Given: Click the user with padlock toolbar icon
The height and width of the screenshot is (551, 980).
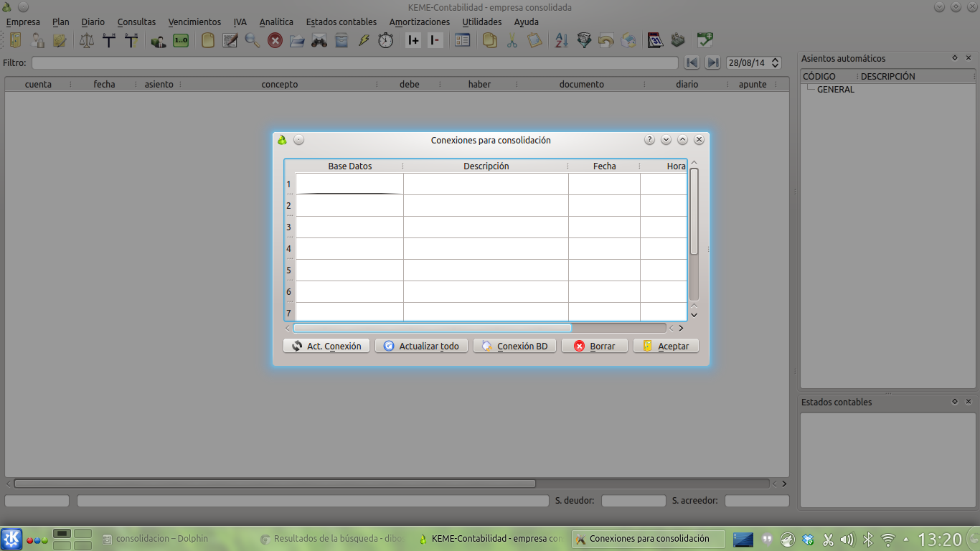Looking at the screenshot, I should click(x=37, y=40).
